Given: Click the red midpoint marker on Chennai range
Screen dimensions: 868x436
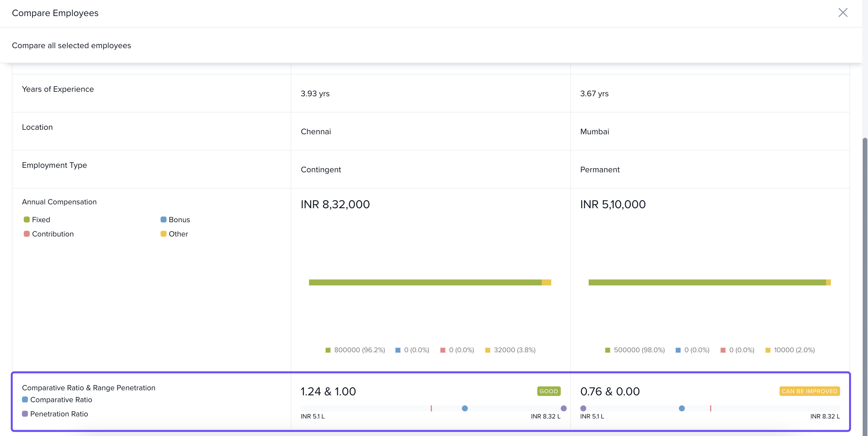Looking at the screenshot, I should (x=431, y=408).
